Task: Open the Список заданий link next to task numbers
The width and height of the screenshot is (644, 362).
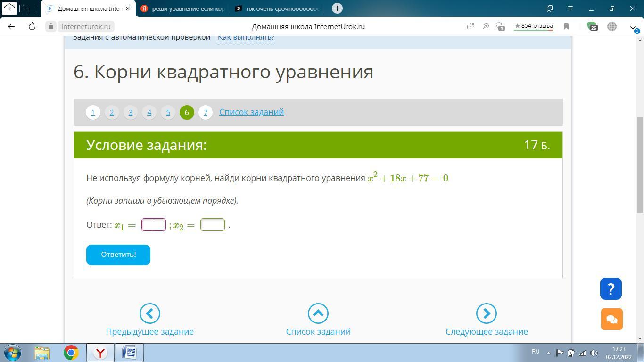Action: [251, 112]
